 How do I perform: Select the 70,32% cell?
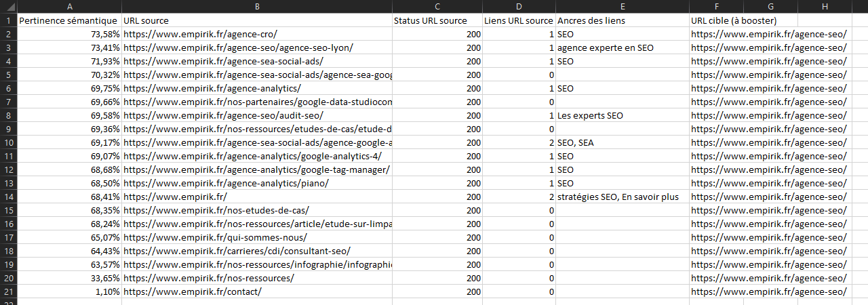[69, 75]
